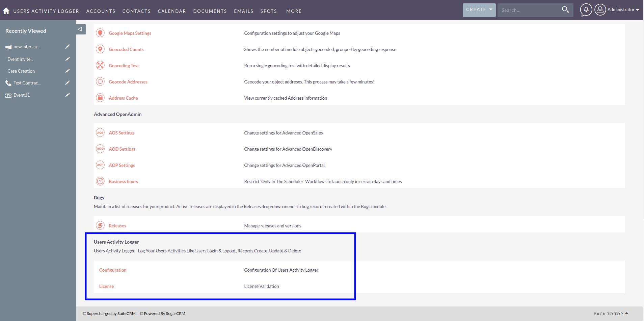Open AOS Settings link
The height and width of the screenshot is (321, 644).
click(122, 133)
